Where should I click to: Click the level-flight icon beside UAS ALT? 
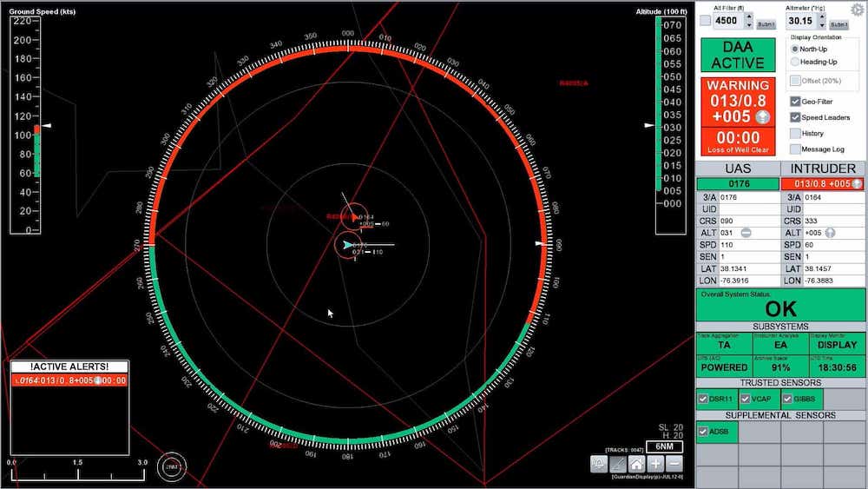tap(746, 233)
